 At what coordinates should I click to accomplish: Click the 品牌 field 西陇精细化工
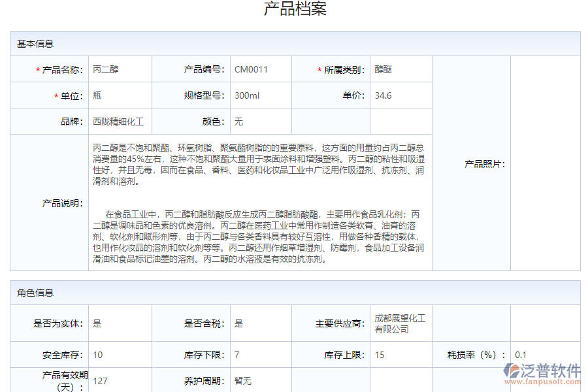point(119,121)
